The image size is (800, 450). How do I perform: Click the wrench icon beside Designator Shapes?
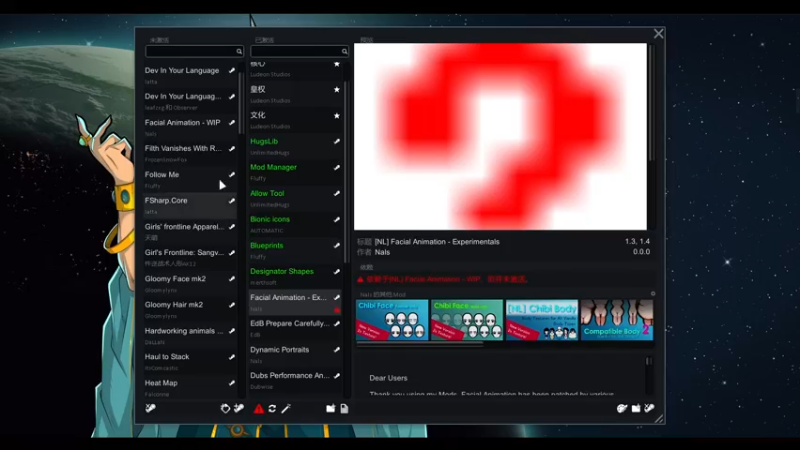[337, 271]
